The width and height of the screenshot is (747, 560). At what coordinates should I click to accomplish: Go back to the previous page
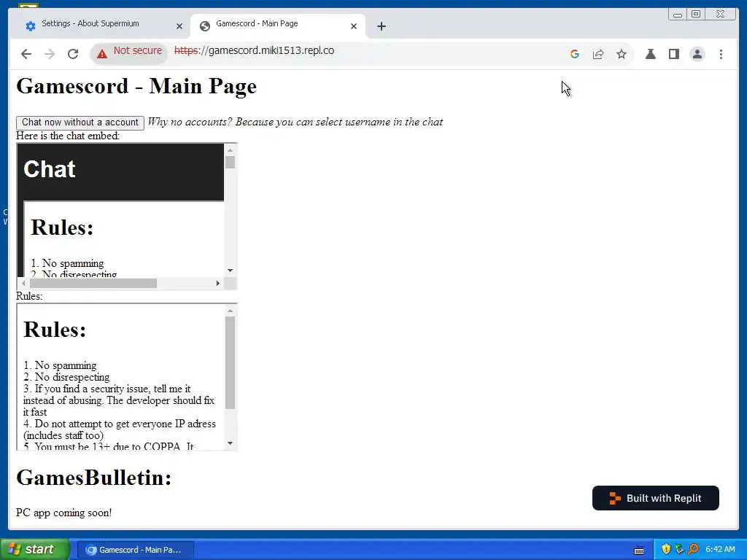[x=26, y=54]
